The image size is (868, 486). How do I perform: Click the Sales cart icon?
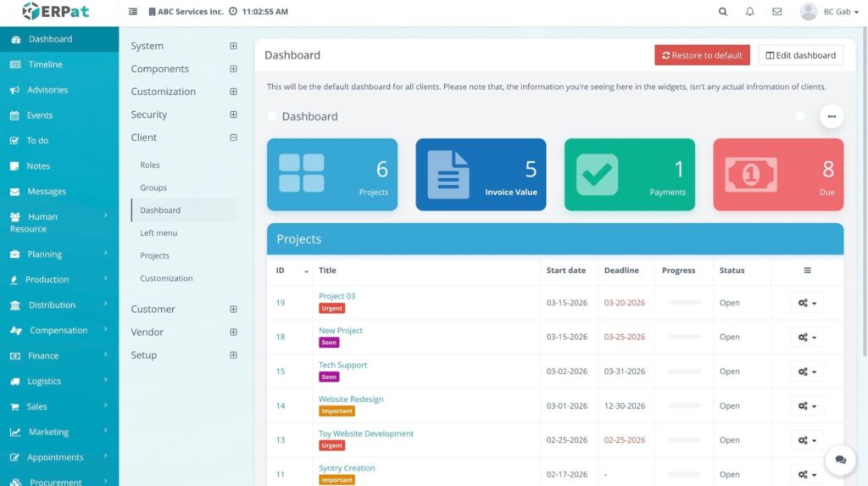pyautogui.click(x=14, y=407)
